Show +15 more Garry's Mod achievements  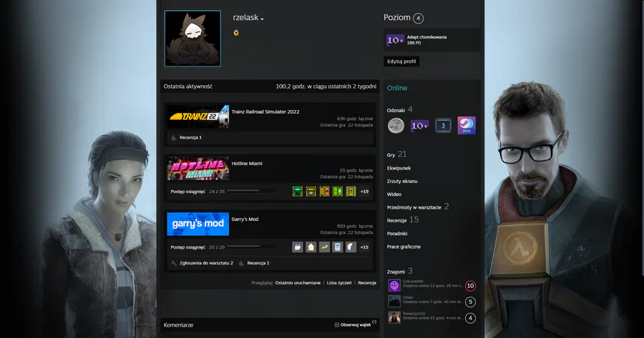364,247
